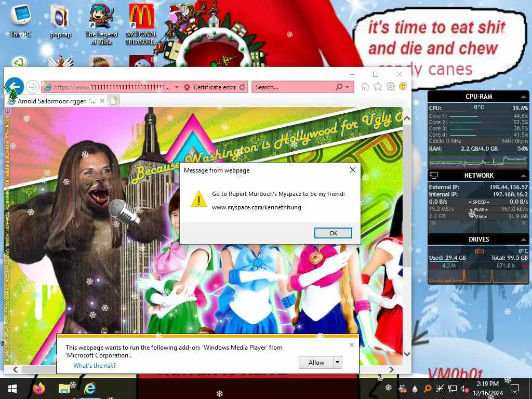This screenshot has width=532, height=399.
Task: Open the Tools gear menu
Action: click(391, 87)
